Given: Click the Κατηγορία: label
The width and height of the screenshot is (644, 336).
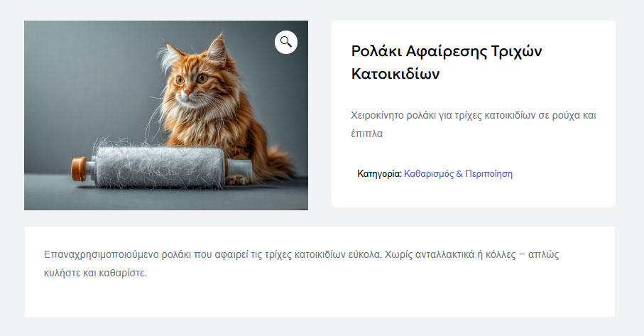Looking at the screenshot, I should (379, 173).
